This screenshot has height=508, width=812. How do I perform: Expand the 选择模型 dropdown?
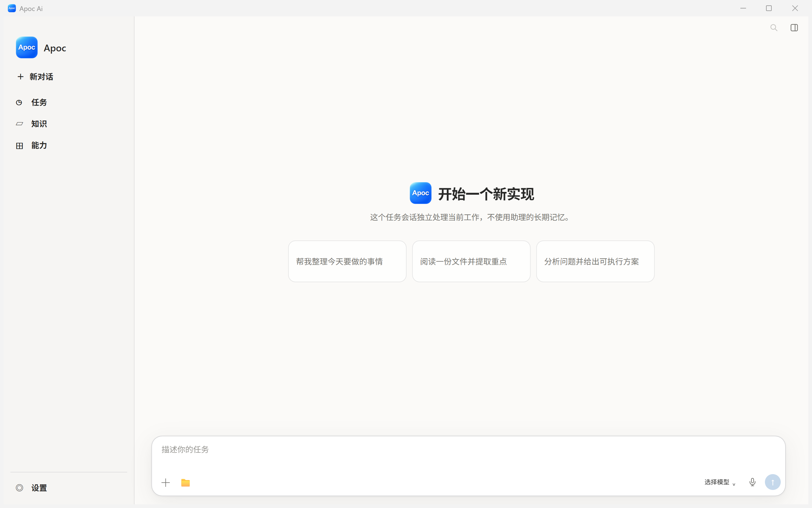(720, 483)
